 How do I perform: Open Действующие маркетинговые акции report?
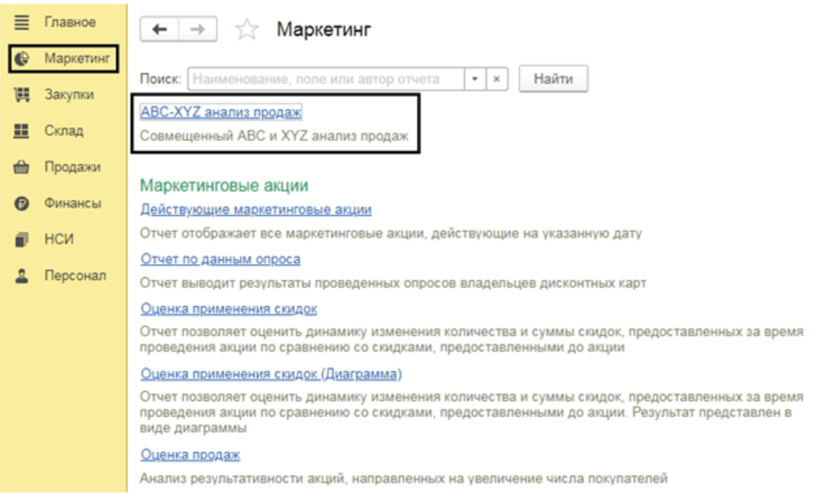point(256,210)
